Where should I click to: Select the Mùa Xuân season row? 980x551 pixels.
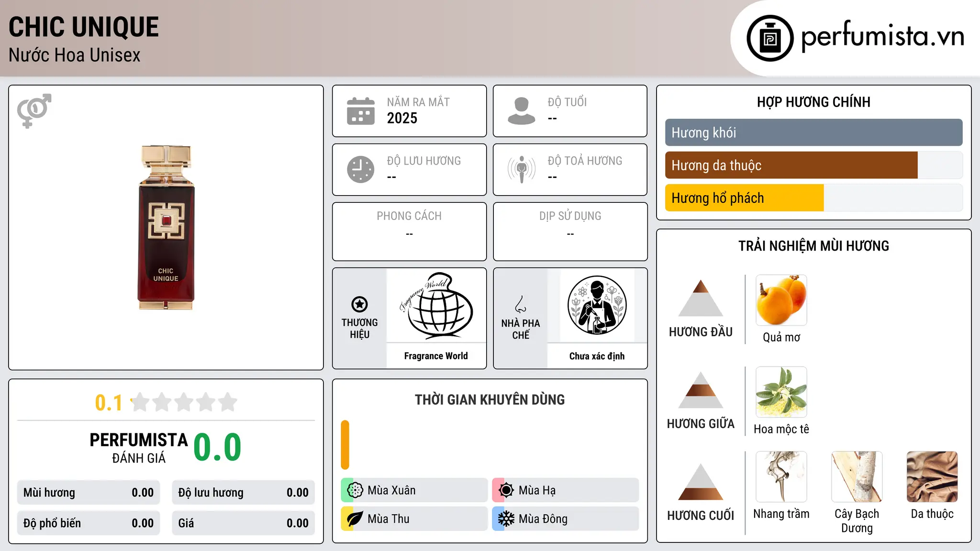click(x=414, y=490)
